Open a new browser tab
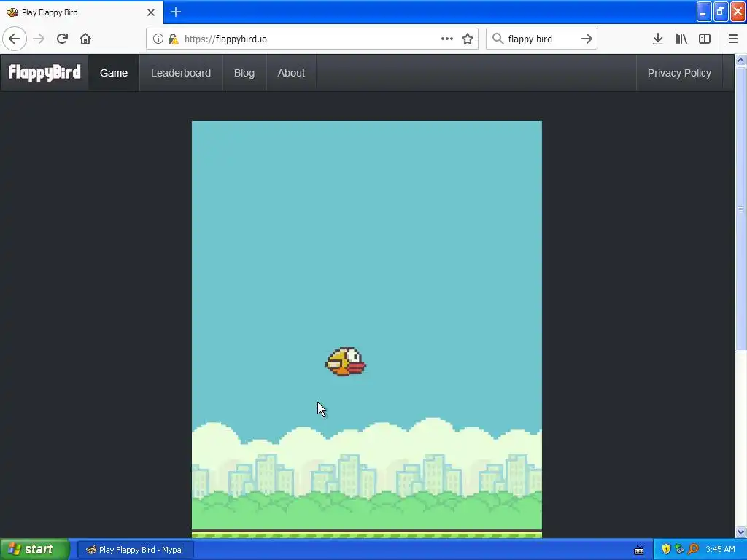The image size is (747, 560). pyautogui.click(x=176, y=12)
